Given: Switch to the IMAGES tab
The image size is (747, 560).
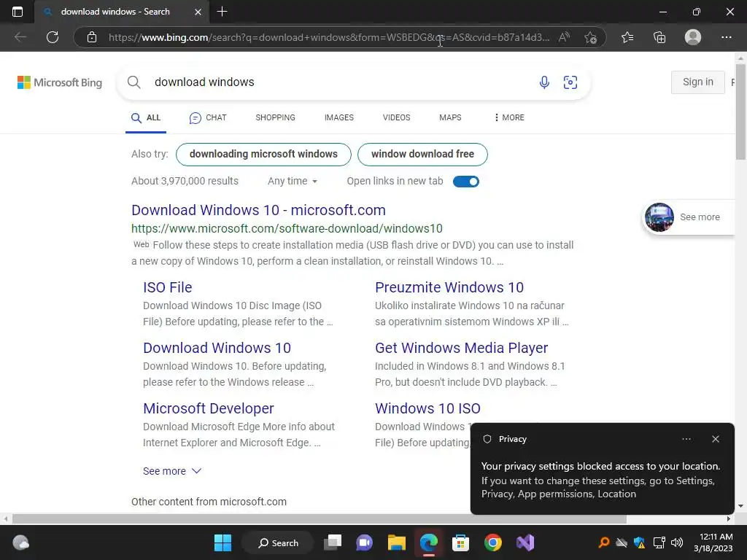Looking at the screenshot, I should [339, 117].
